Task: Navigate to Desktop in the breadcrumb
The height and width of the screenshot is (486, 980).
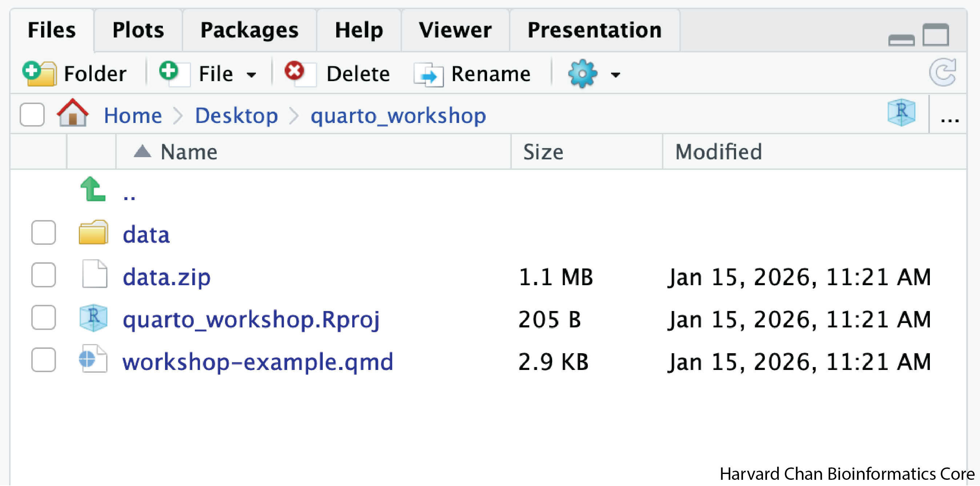Action: [x=236, y=115]
